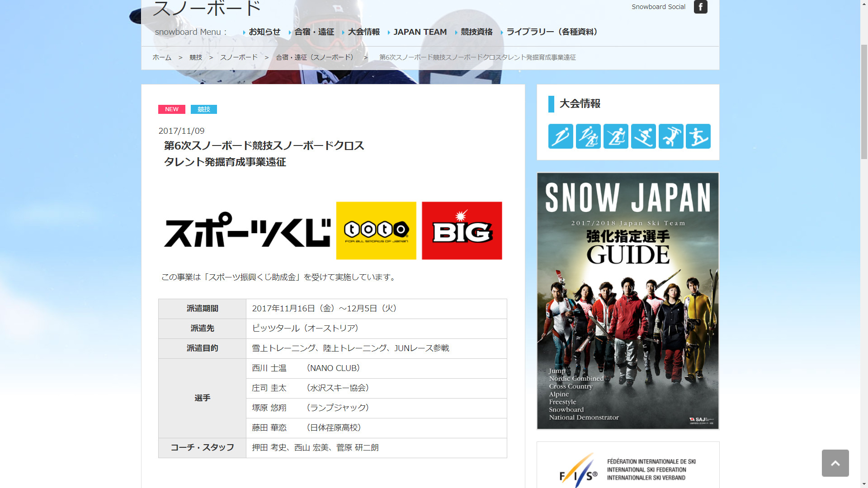
Task: Go to ホーム in the breadcrumb
Action: click(162, 57)
